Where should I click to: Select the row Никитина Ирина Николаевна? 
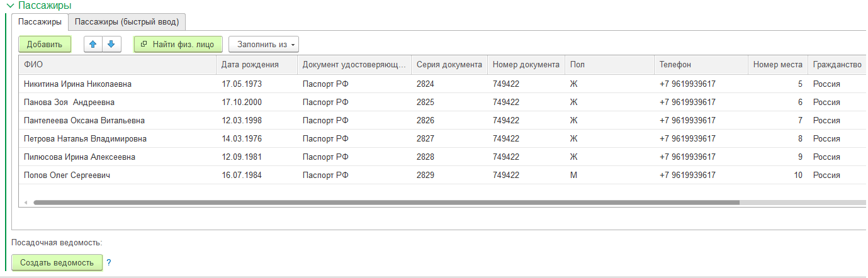pos(77,84)
